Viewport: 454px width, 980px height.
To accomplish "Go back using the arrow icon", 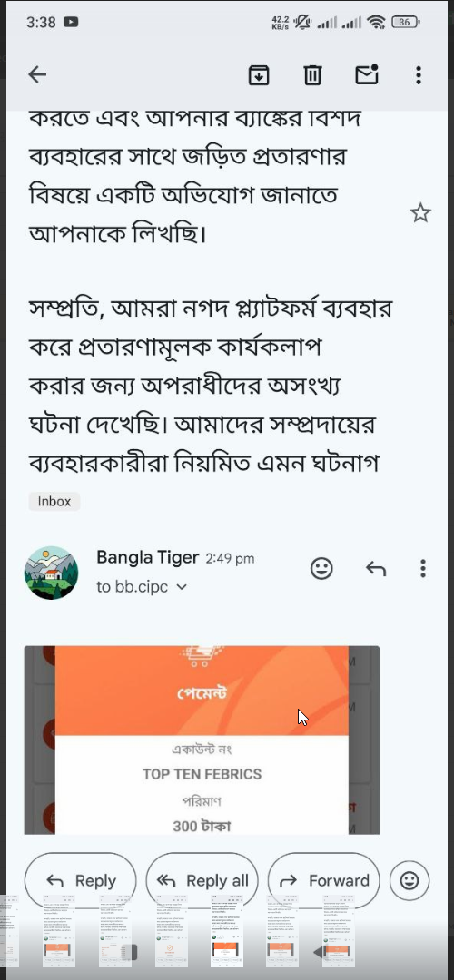I will pos(37,75).
